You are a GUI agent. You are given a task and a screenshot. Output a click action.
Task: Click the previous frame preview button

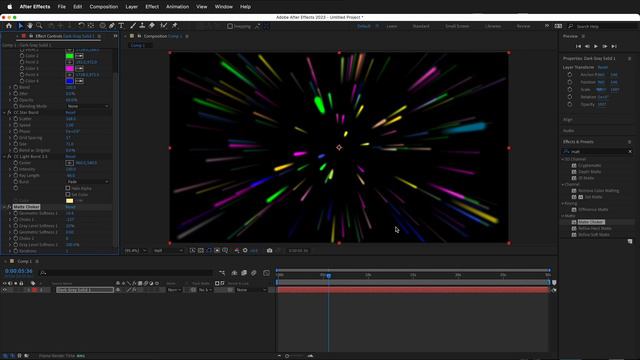click(587, 47)
